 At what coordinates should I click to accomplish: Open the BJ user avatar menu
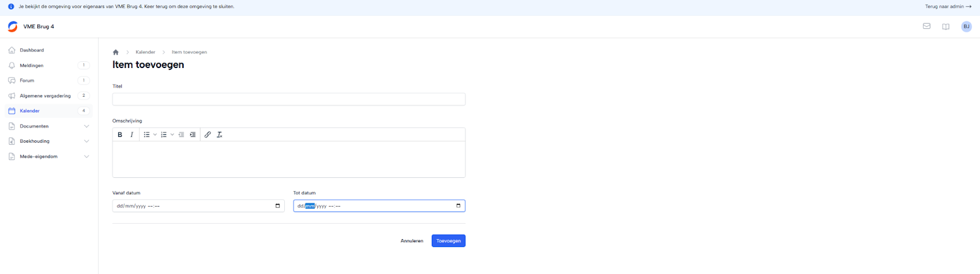[967, 26]
